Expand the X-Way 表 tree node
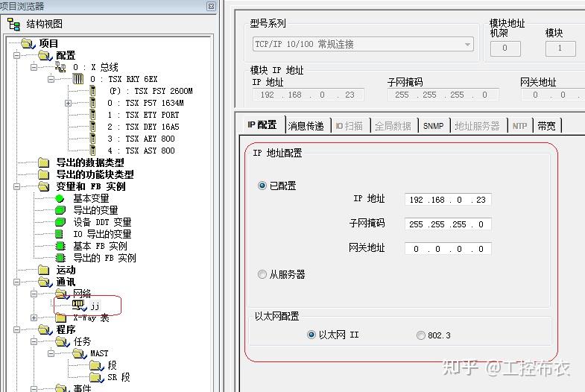The height and width of the screenshot is (392, 585). [x=34, y=317]
